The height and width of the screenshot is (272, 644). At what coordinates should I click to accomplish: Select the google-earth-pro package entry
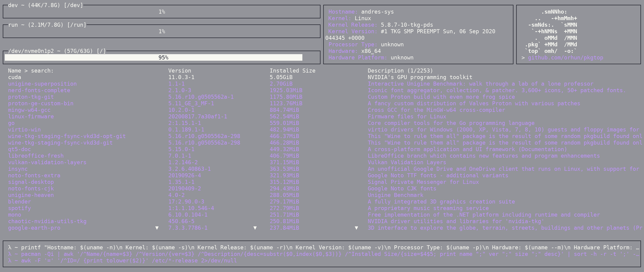pyautogui.click(x=34, y=228)
